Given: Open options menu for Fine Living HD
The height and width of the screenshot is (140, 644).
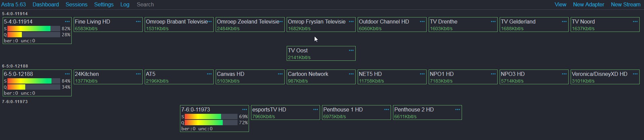Looking at the screenshot, I should point(138,21).
